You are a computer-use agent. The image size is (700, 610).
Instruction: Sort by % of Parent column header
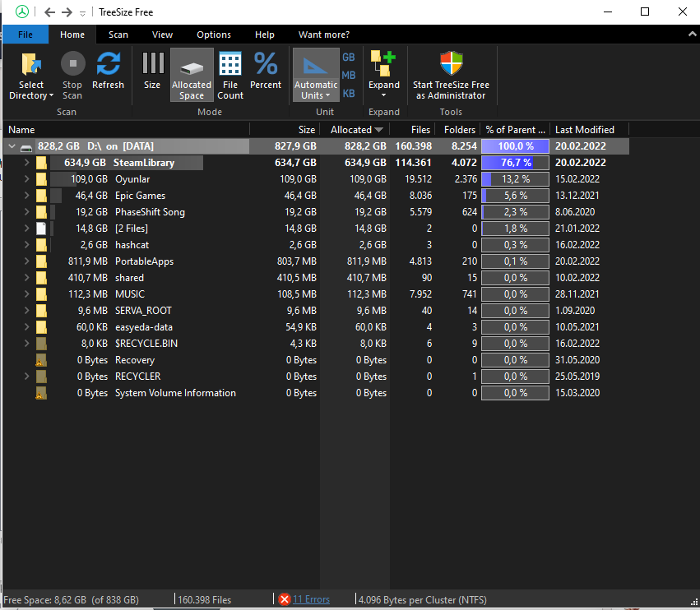(x=515, y=130)
